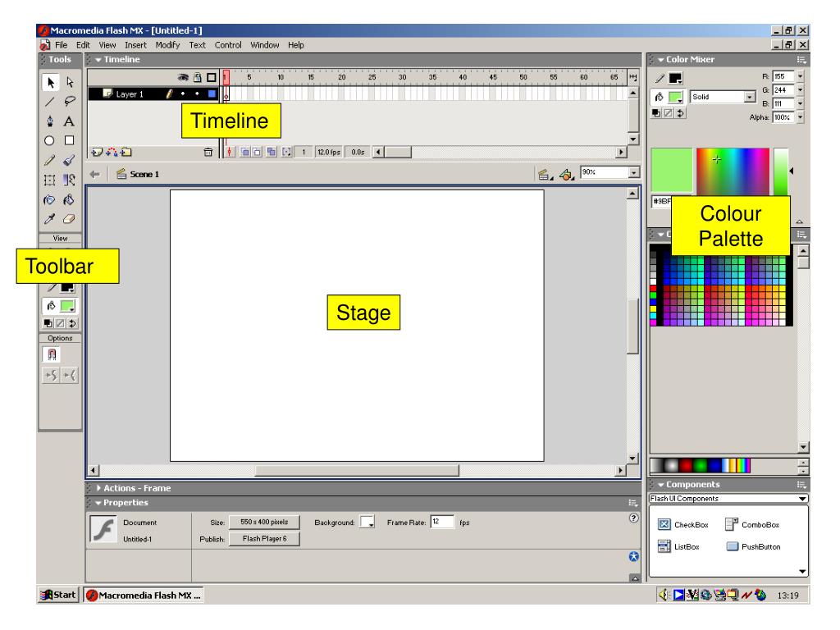The image size is (840, 630).
Task: Open the Edit Scene dropdown
Action: click(x=546, y=174)
